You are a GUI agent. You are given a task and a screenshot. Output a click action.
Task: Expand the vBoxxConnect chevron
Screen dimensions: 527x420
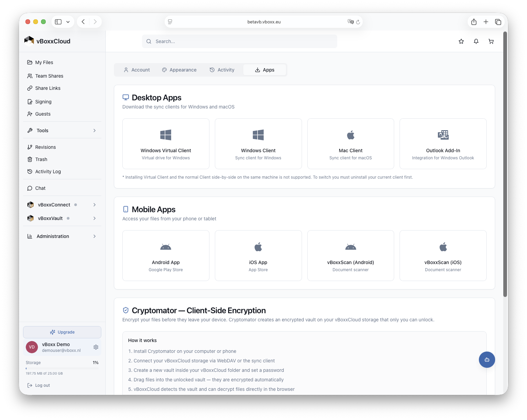point(95,205)
